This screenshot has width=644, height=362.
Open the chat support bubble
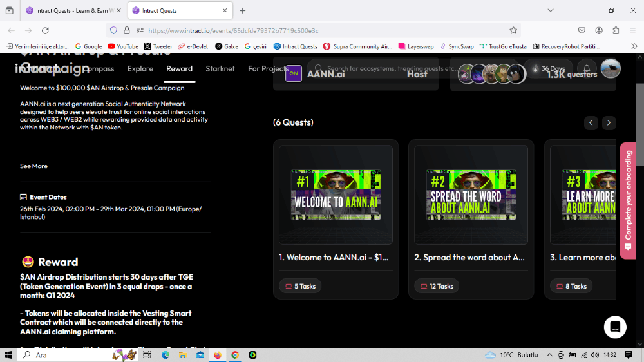pyautogui.click(x=615, y=327)
